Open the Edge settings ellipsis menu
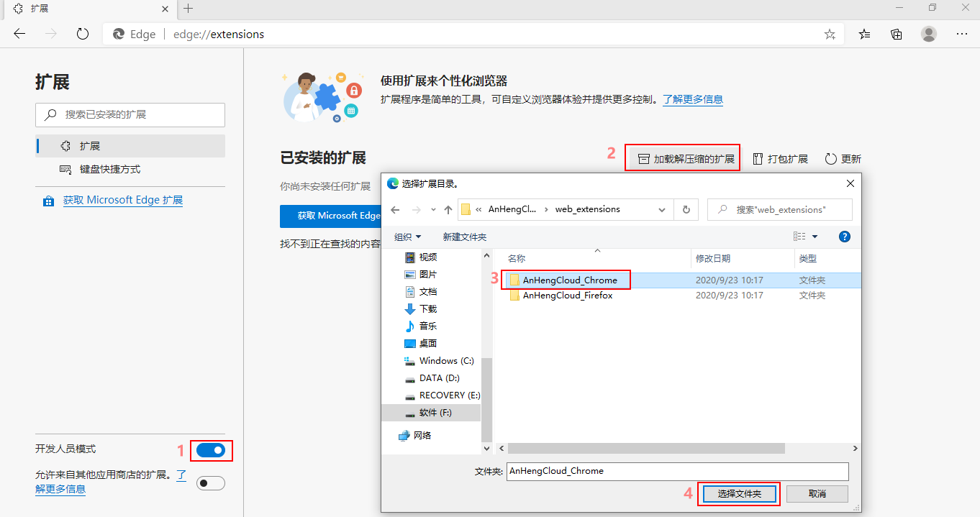This screenshot has width=980, height=517. click(962, 34)
